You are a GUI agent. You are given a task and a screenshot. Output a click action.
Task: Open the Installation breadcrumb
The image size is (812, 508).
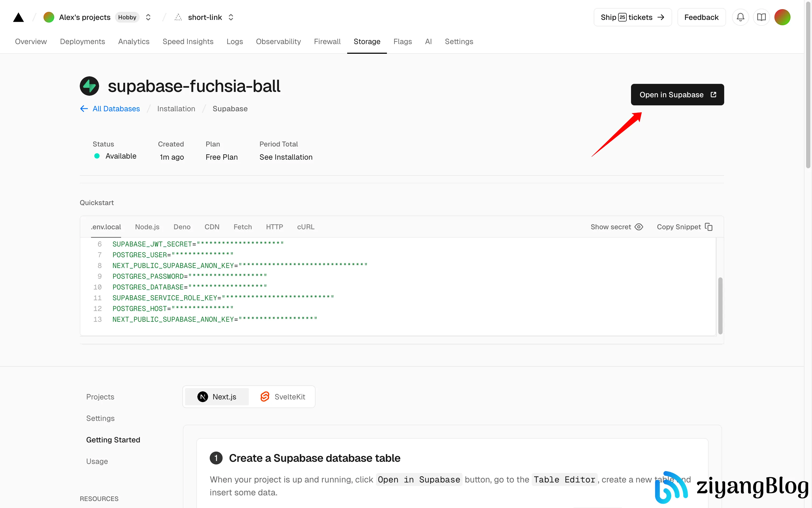point(176,109)
